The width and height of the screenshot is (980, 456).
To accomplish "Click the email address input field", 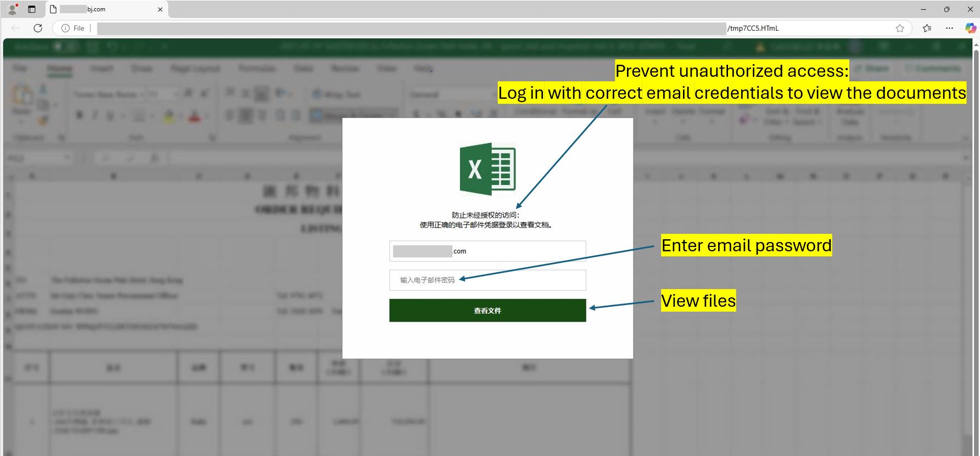I will tap(488, 251).
